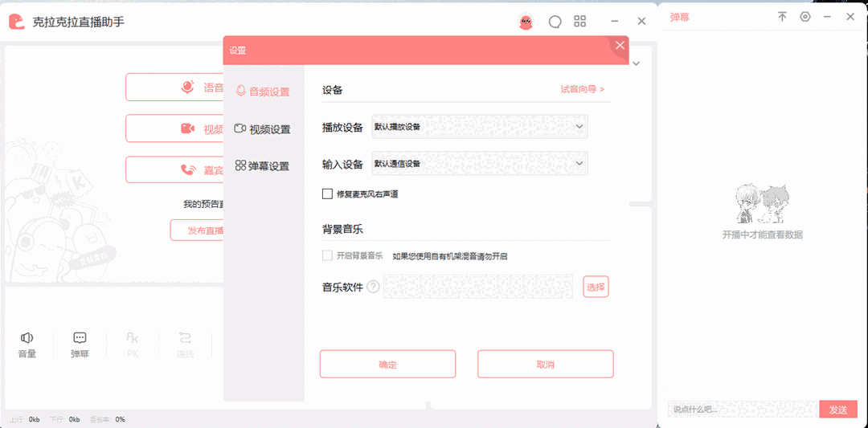Minimize the 弹幕 window
This screenshot has width=868, height=428.
(827, 17)
